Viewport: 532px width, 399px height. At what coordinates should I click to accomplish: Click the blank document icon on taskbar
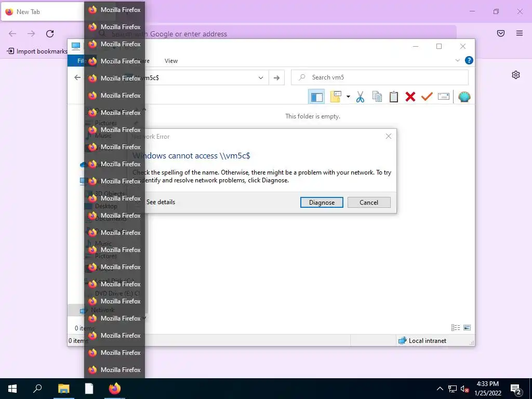89,389
